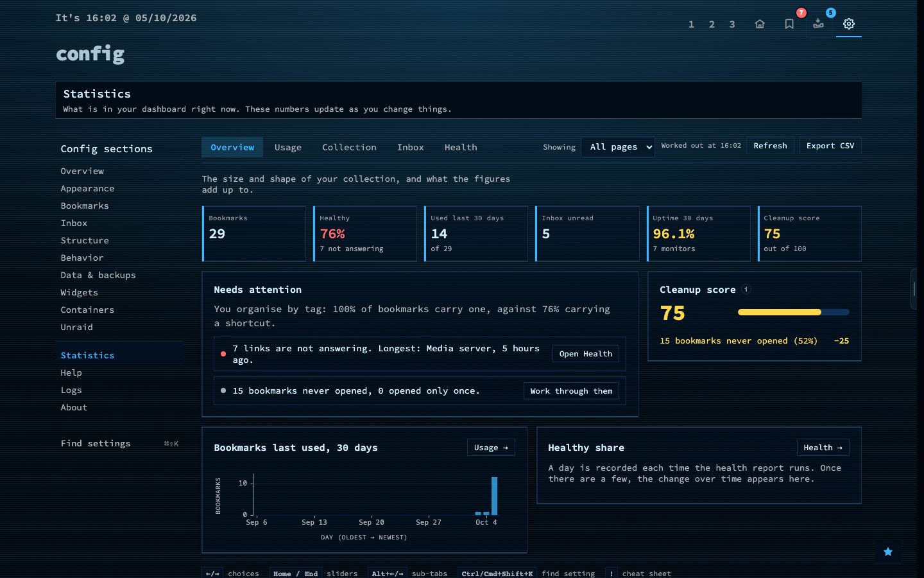This screenshot has height=578, width=924.
Task: Open Logs config section
Action: (x=119, y=390)
